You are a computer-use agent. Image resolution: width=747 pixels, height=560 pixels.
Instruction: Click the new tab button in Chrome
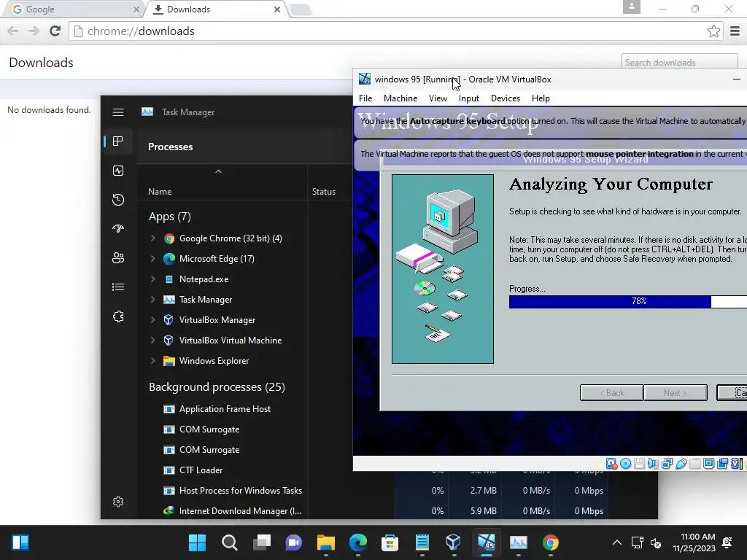point(301,9)
